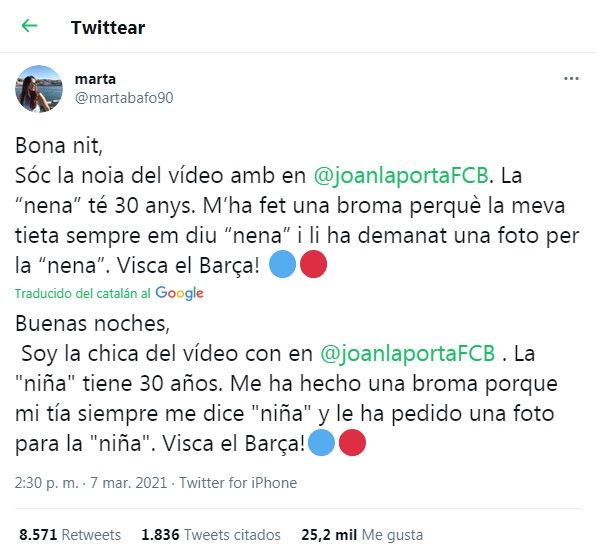
Task: View the 1.836 Tweets citados list
Action: point(211,535)
